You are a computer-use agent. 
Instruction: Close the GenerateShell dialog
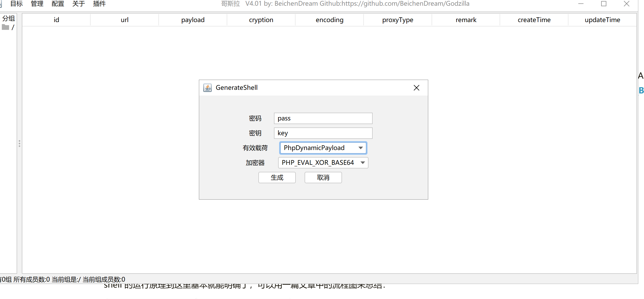(417, 88)
